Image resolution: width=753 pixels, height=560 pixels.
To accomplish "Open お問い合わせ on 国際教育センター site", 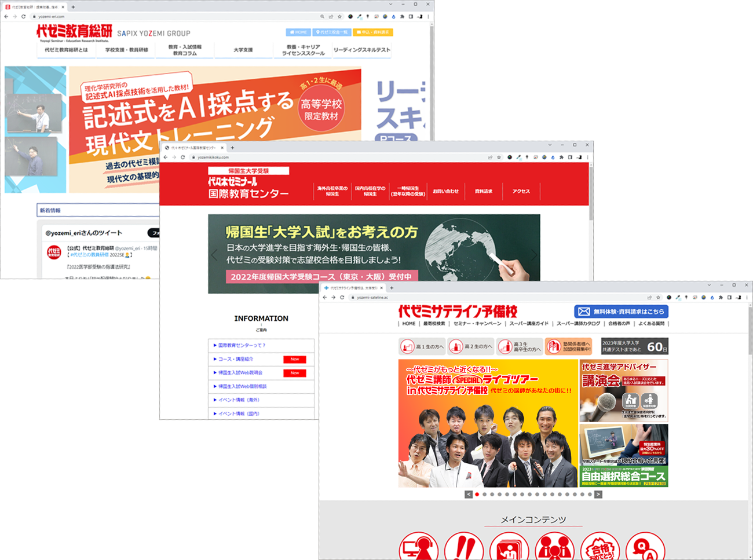I will point(445,191).
